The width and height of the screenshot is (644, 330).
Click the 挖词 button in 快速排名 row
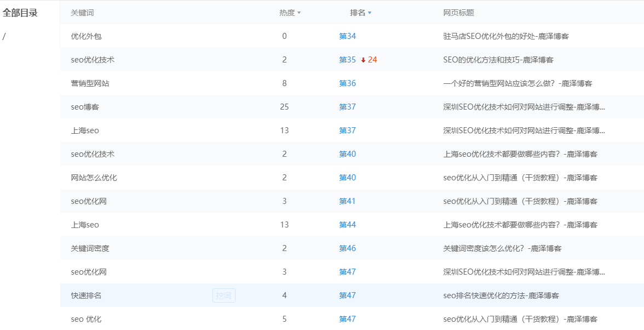coord(224,295)
